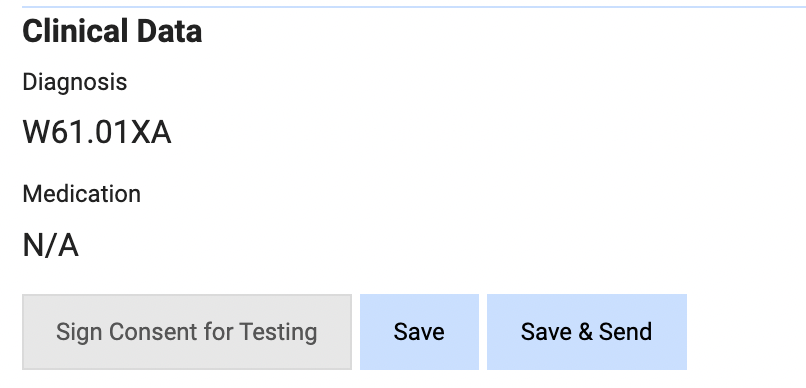This screenshot has width=806, height=388.
Task: Submit the form with Save & Send
Action: coord(587,331)
